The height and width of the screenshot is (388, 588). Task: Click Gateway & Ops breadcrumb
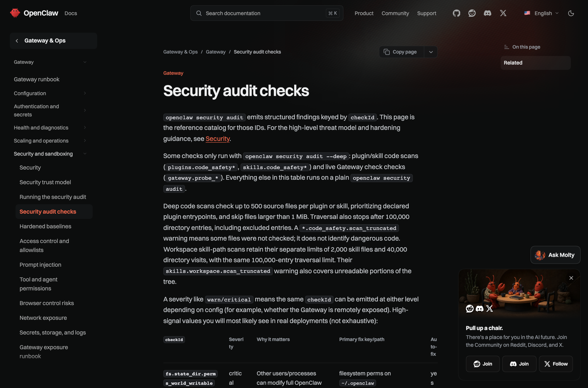180,52
